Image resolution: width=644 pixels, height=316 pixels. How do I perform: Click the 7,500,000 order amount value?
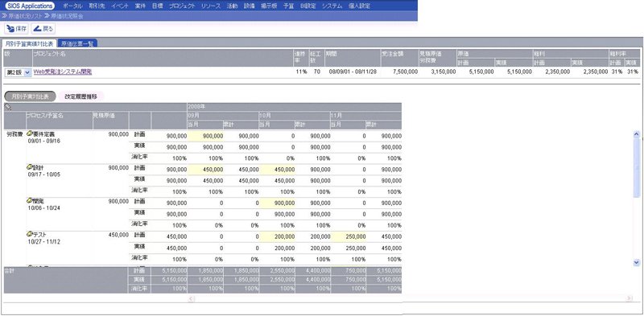point(405,72)
